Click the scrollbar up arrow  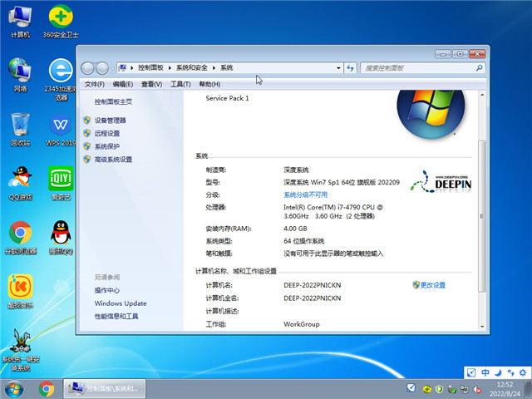482,95
